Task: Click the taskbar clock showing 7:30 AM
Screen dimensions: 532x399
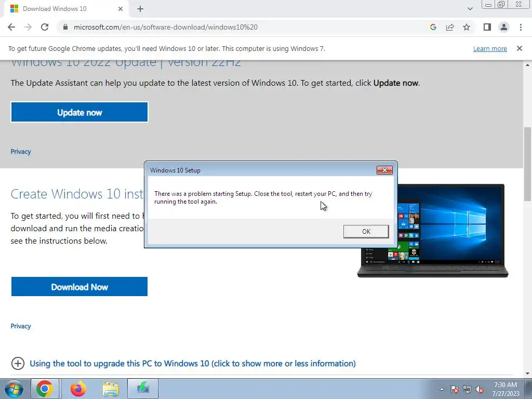Action: point(506,389)
